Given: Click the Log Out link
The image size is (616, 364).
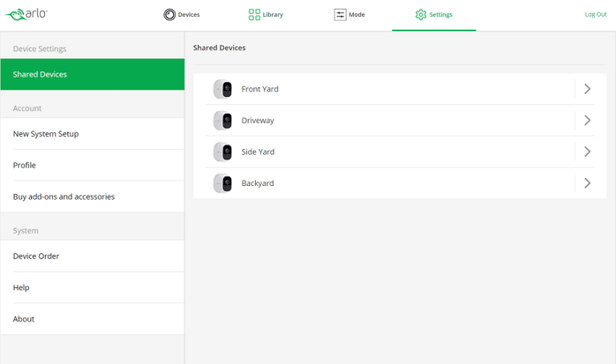Looking at the screenshot, I should 596,14.
